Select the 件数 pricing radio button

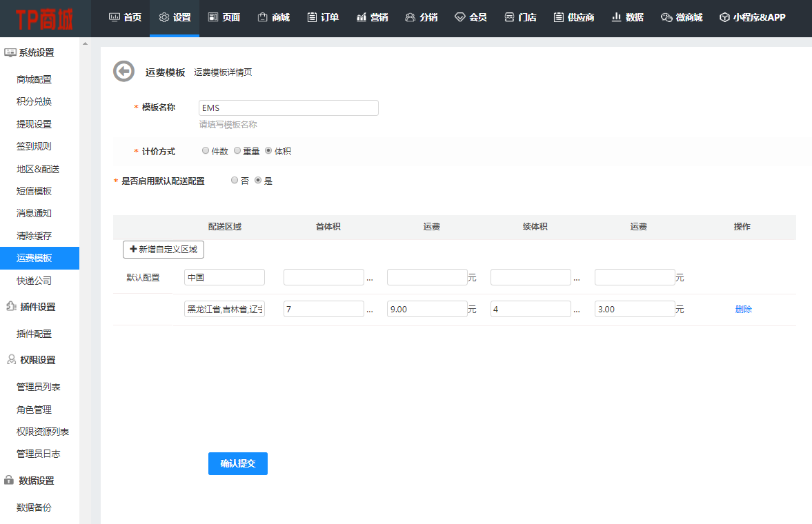click(206, 150)
